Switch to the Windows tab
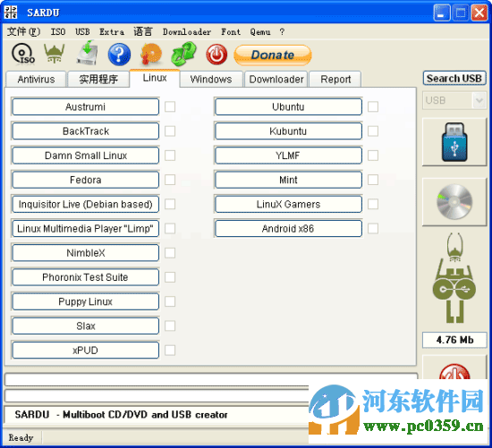492x448 pixels. pos(211,79)
